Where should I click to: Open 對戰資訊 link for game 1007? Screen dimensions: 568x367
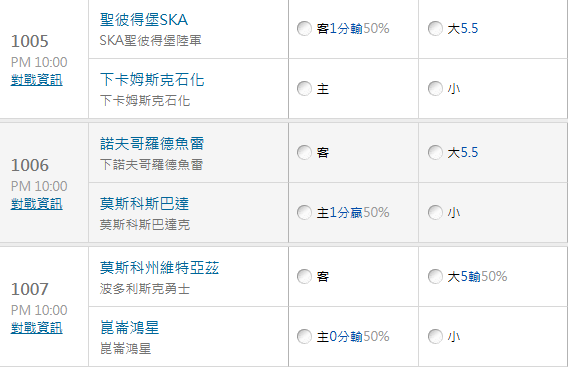point(37,328)
